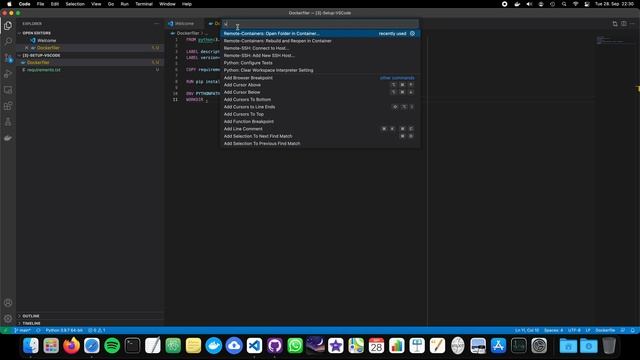Click the Docker whale in macOS menu bar
This screenshot has width=640, height=360.
tap(517, 4)
